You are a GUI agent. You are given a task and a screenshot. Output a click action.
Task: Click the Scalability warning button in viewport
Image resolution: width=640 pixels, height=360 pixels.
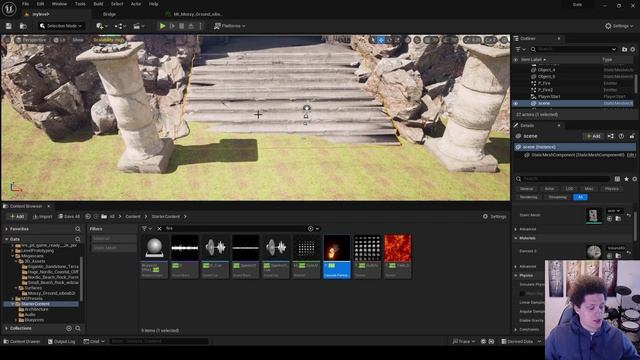click(109, 40)
